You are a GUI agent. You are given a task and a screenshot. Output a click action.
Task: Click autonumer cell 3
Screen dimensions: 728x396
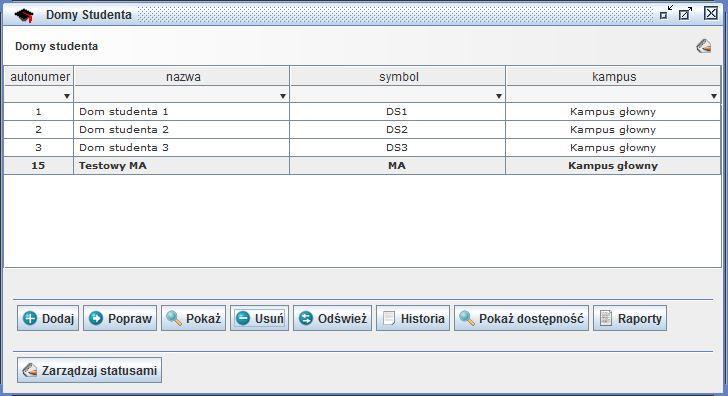[x=39, y=148]
